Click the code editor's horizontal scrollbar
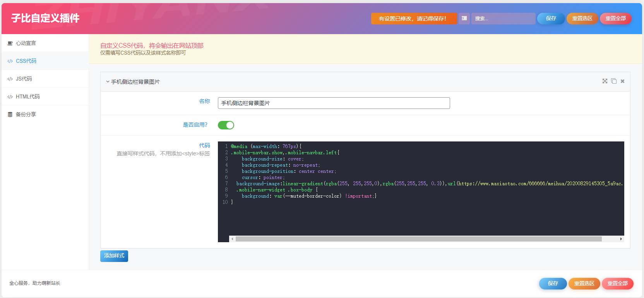 [418, 239]
